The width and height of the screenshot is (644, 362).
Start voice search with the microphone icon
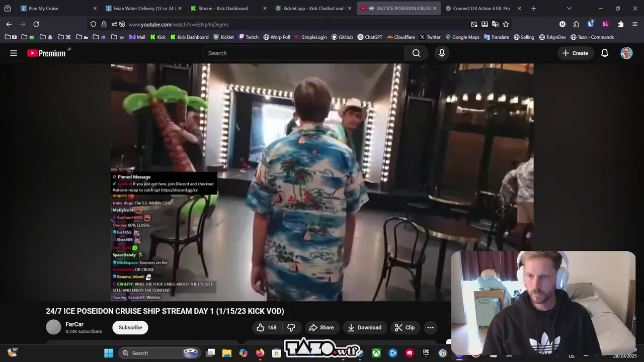coord(442,53)
